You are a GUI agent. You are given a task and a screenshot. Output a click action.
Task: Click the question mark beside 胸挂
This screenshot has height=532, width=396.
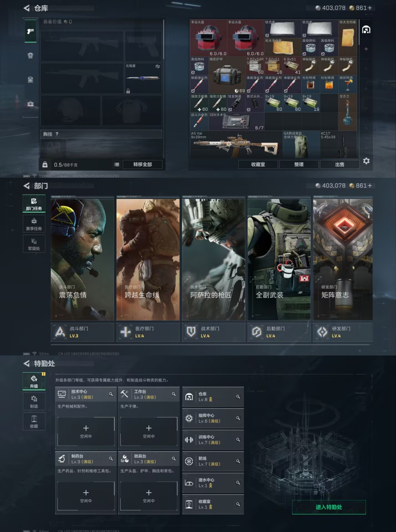57,134
